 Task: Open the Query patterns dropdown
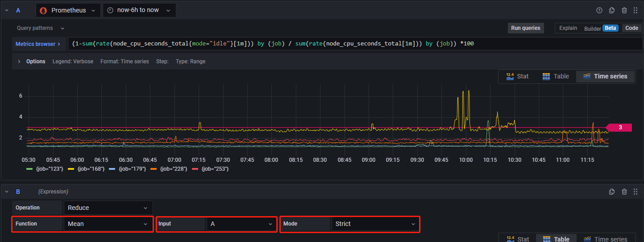(40, 28)
